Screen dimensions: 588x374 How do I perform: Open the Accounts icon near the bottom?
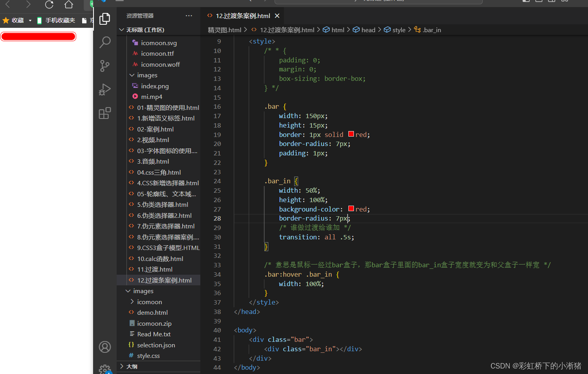coord(105,347)
